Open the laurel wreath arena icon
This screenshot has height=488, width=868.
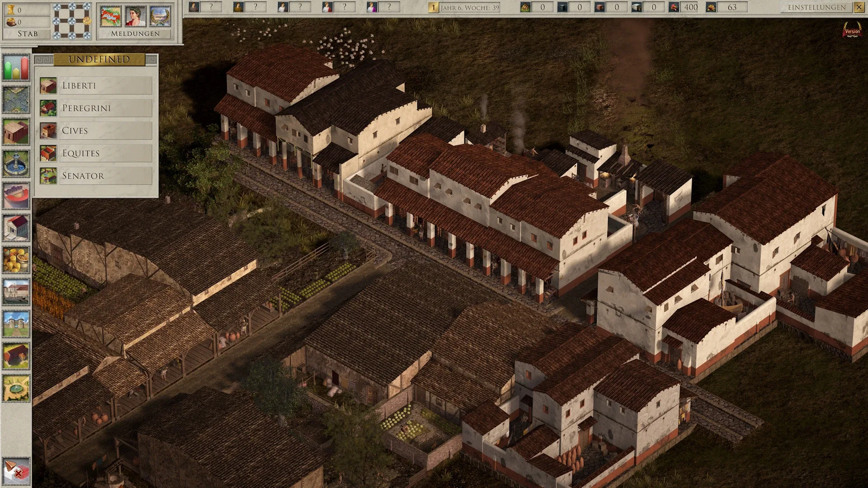[160, 16]
